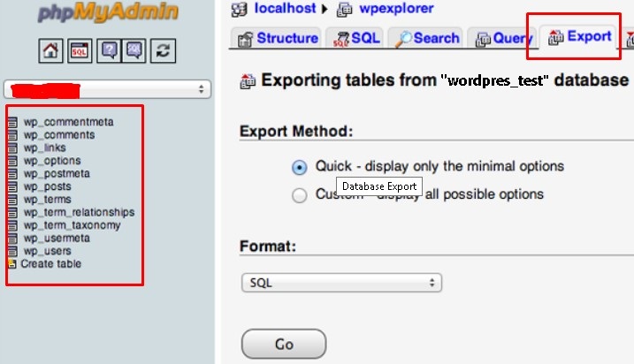Click table icon beside wp_term_relationships
Viewport: 634px width, 364px height.
[12, 213]
